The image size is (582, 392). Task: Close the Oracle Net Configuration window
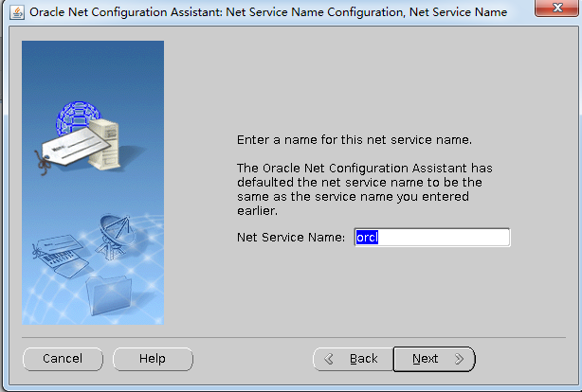point(556,8)
